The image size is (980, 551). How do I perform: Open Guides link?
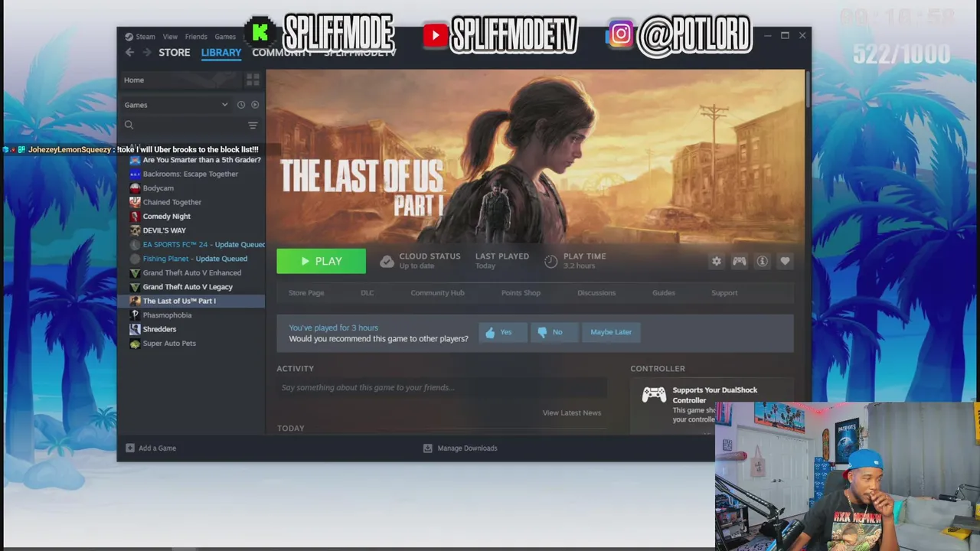[x=664, y=293]
